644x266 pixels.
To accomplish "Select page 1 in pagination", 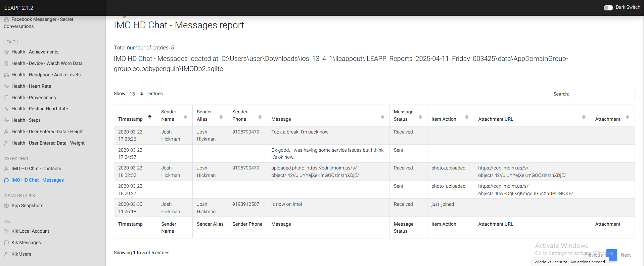I will [x=611, y=255].
